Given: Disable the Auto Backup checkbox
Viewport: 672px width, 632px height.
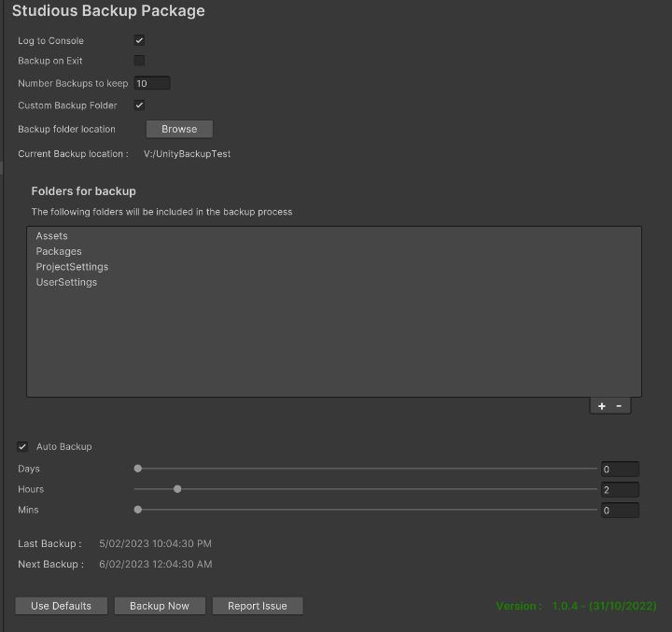Looking at the screenshot, I should [x=22, y=447].
